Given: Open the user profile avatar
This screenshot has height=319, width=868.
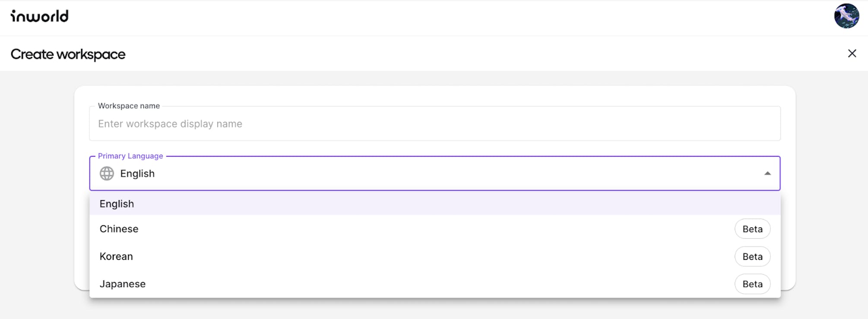Looking at the screenshot, I should click(846, 16).
